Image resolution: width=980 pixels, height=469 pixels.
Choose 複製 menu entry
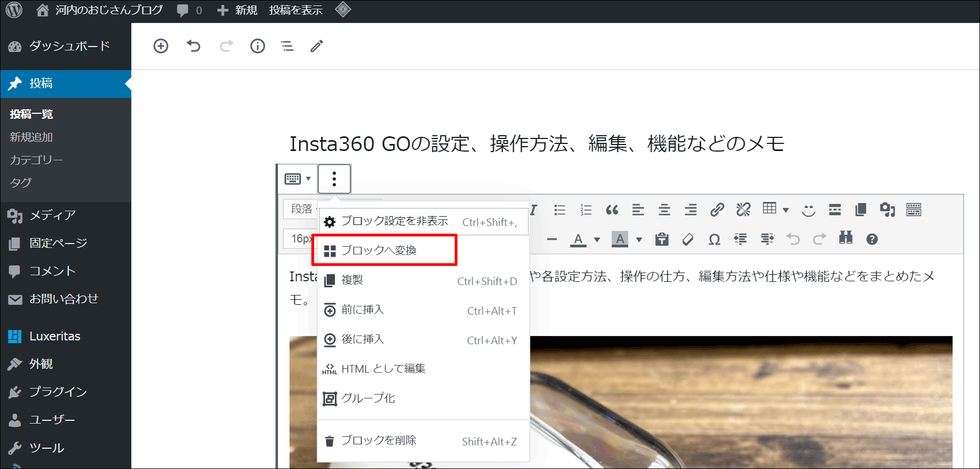point(424,280)
